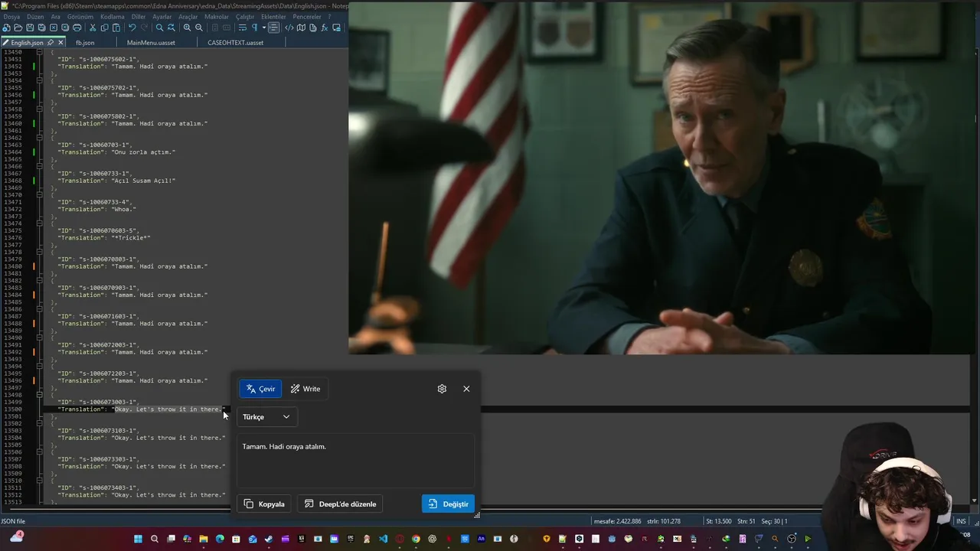
Task: Click the translated text Tamam. Hadi oraya atalım.
Action: click(x=284, y=446)
